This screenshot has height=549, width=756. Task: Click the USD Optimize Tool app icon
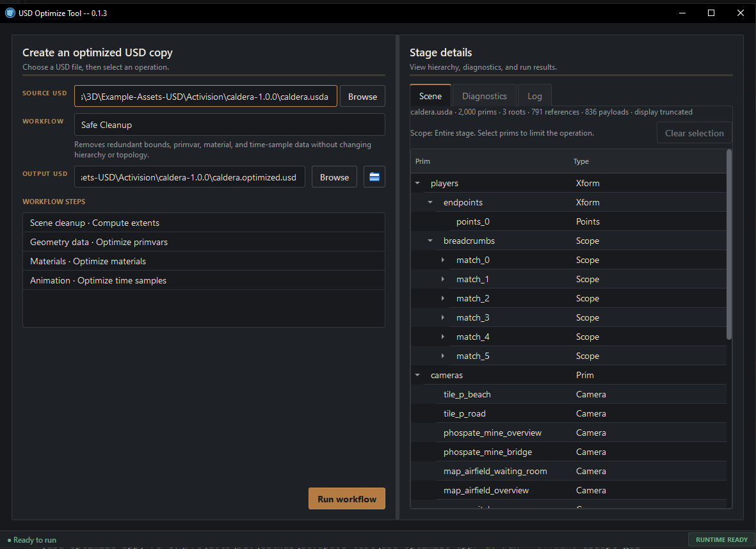[10, 13]
